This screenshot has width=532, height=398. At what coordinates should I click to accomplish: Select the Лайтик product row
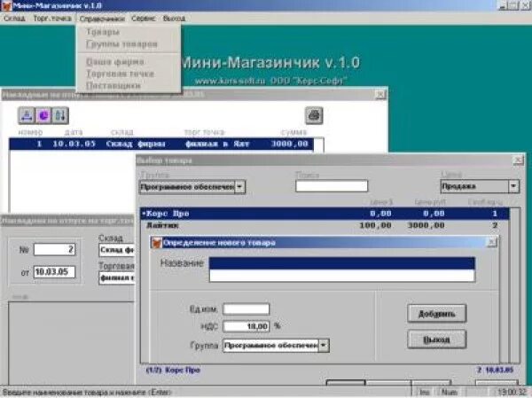coord(325,225)
